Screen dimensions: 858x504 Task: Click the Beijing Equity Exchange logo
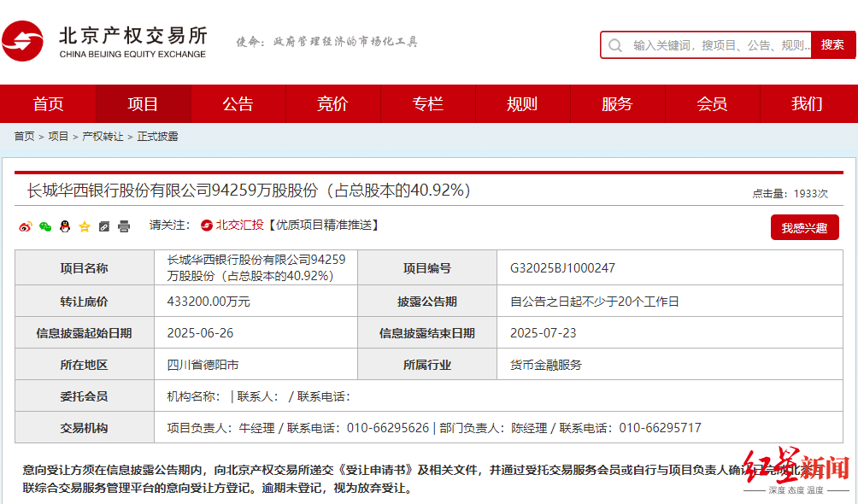pyautogui.click(x=104, y=42)
